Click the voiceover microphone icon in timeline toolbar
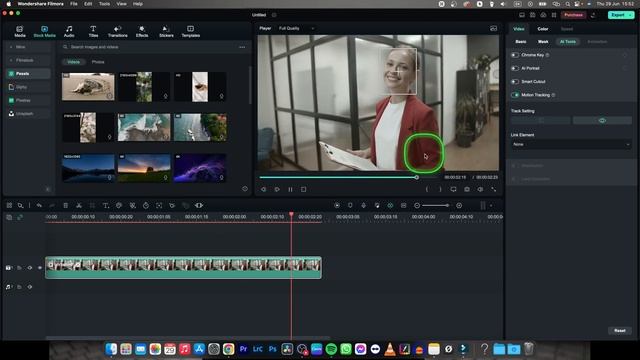640x360 pixels. click(x=363, y=205)
